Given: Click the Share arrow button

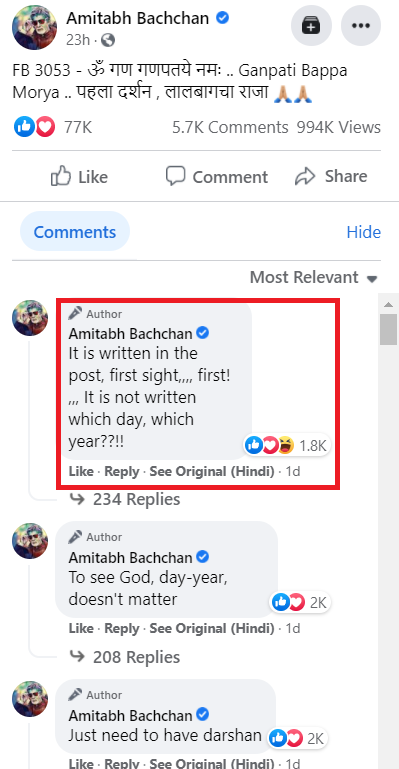Looking at the screenshot, I should pyautogui.click(x=331, y=177).
